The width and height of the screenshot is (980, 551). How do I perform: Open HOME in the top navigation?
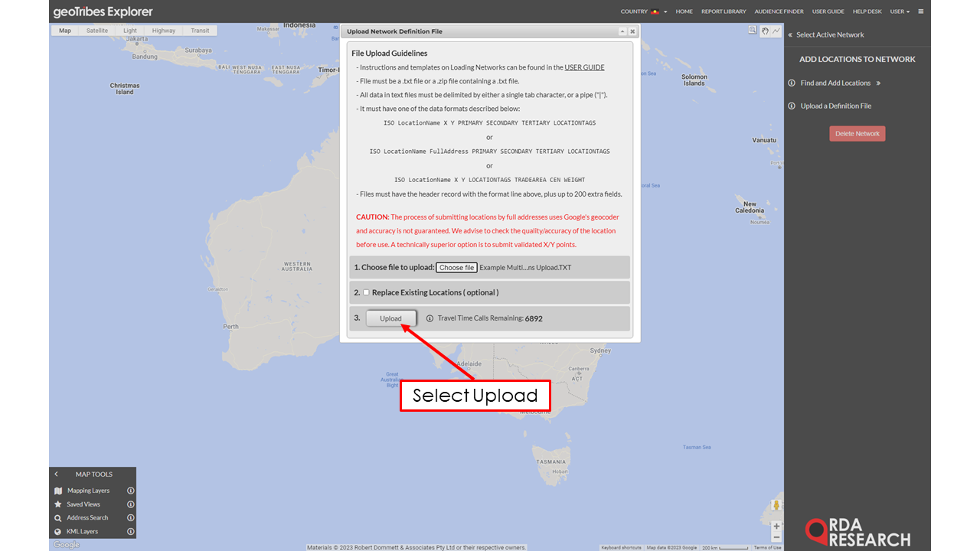[x=684, y=11]
